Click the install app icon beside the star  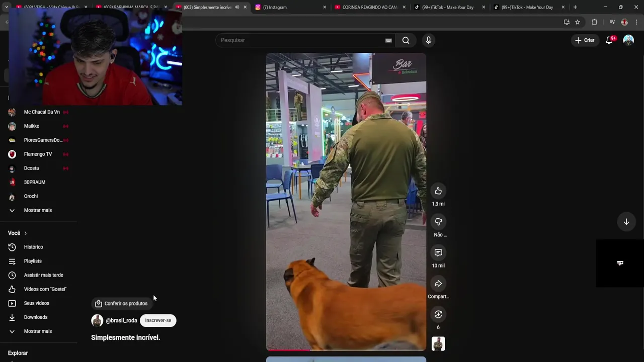point(567,22)
